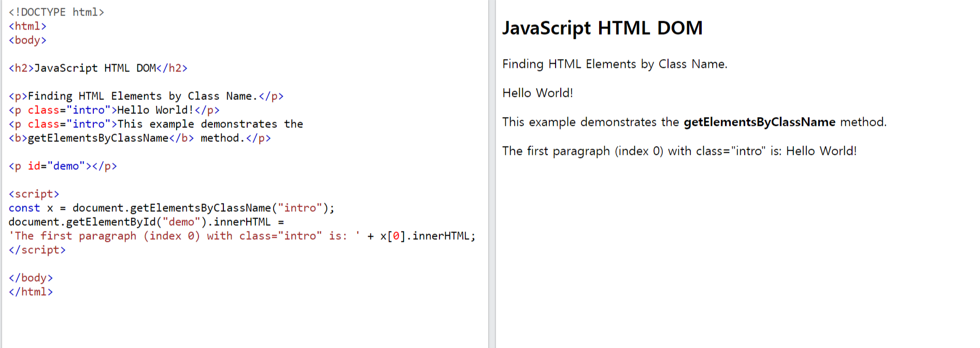
Task: Click the 'The first paragraph (index 0)' string line
Action: [x=242, y=236]
